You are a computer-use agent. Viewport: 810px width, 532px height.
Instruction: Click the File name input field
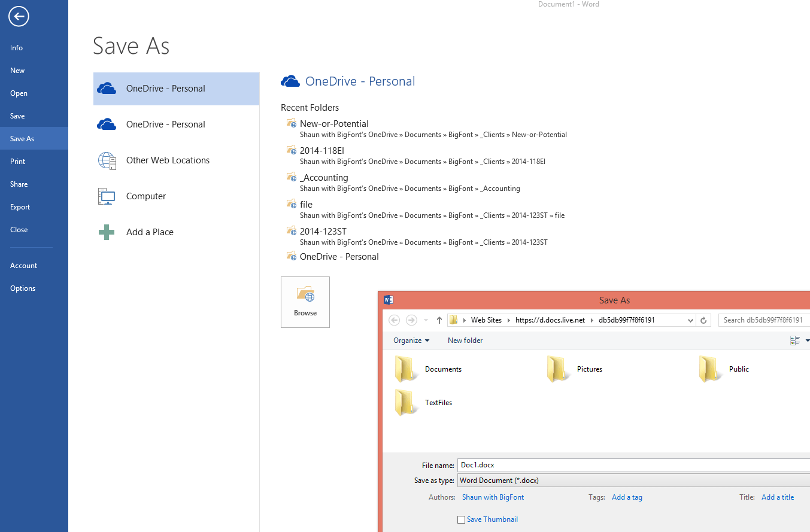pos(633,465)
